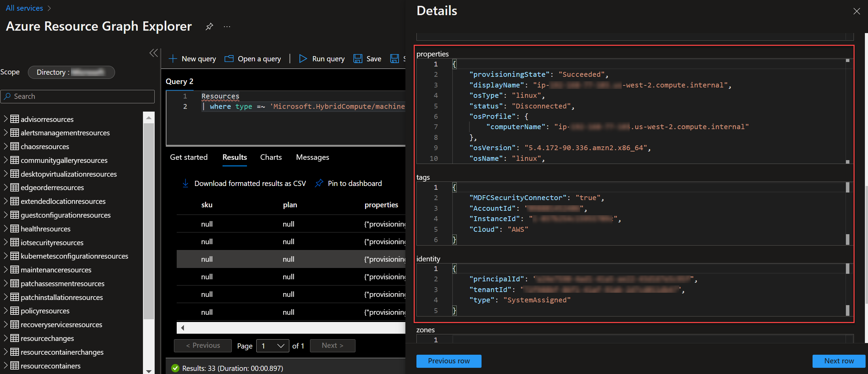
Task: Open the ellipsis more options menu
Action: [227, 27]
